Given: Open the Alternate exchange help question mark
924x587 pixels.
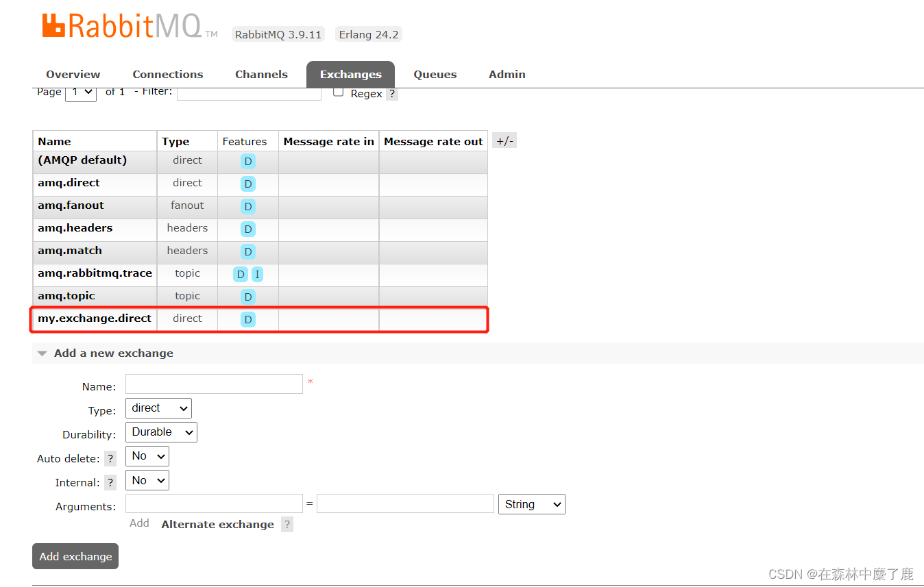Looking at the screenshot, I should pyautogui.click(x=287, y=525).
